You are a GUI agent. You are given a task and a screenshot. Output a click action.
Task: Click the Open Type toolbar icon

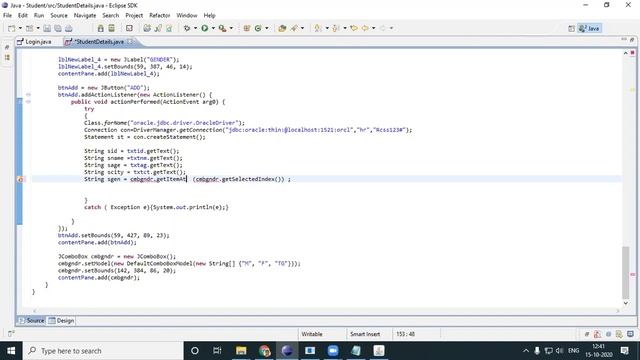click(x=282, y=28)
